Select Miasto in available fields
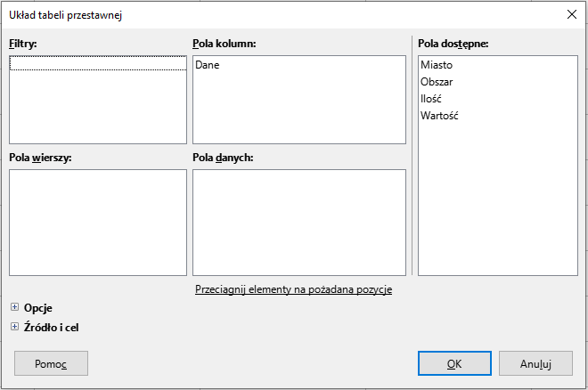The width and height of the screenshot is (588, 390). [437, 65]
